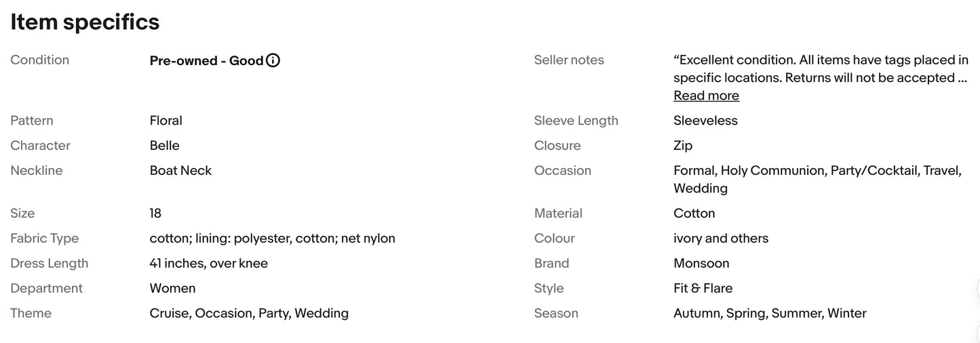Click the ivory and others colour value

720,239
